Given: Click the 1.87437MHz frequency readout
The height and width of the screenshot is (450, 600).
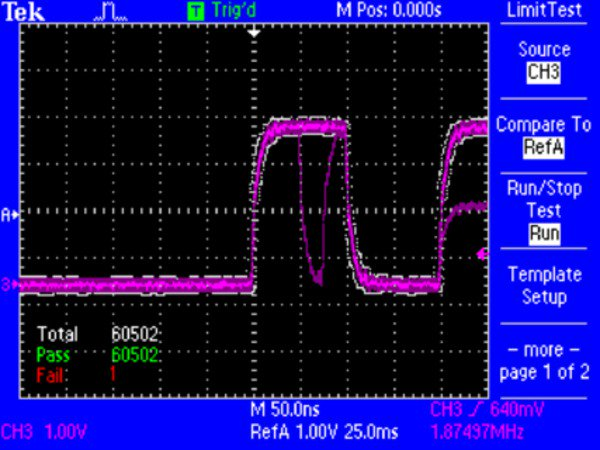Looking at the screenshot, I should click(x=475, y=431).
